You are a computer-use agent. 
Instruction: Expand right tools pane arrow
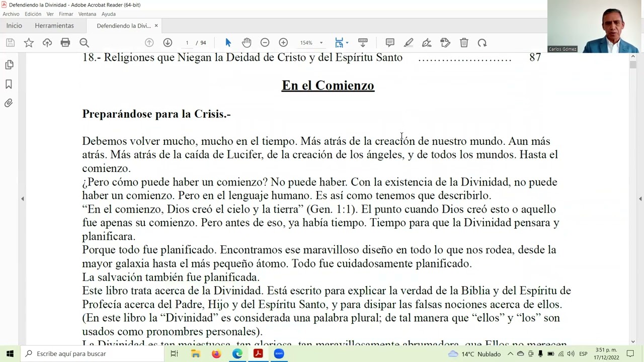640,199
